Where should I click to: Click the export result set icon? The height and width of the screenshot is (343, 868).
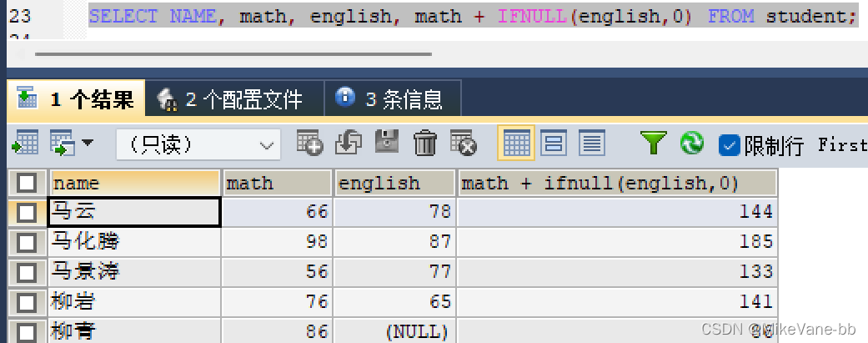(x=25, y=144)
